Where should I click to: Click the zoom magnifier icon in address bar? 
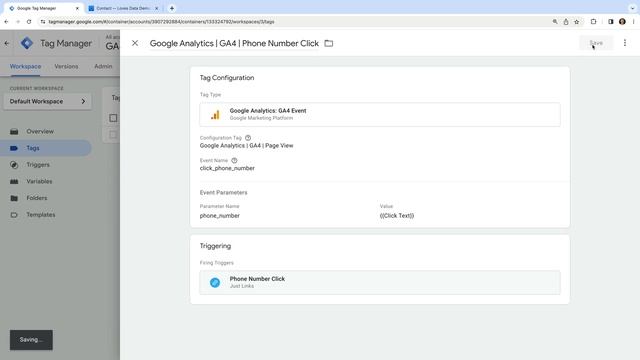pos(555,22)
